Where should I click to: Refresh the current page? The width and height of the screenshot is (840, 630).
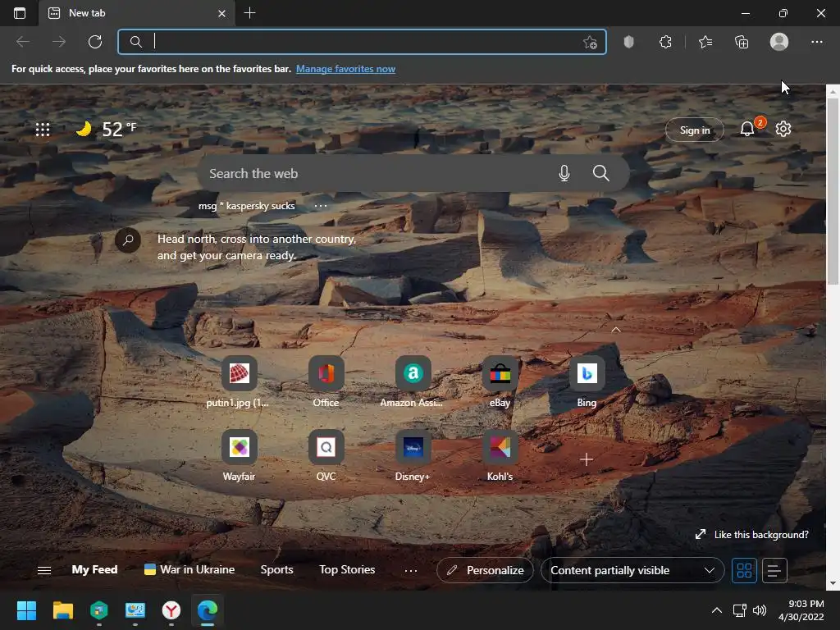tap(95, 42)
